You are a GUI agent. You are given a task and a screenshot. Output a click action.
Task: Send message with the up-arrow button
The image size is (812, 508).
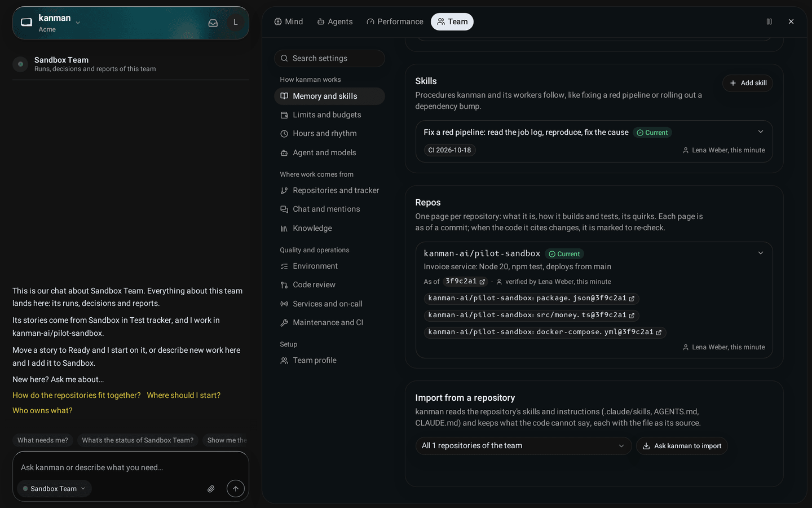click(x=236, y=489)
